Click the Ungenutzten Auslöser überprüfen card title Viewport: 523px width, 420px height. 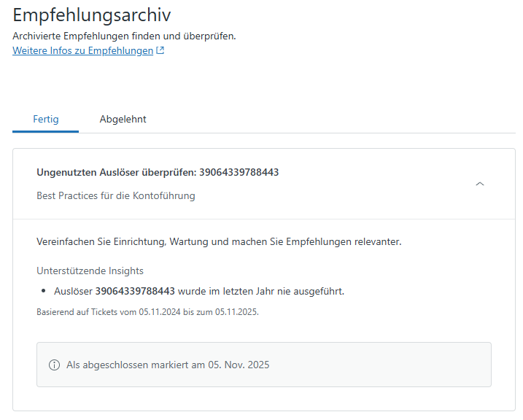point(158,172)
